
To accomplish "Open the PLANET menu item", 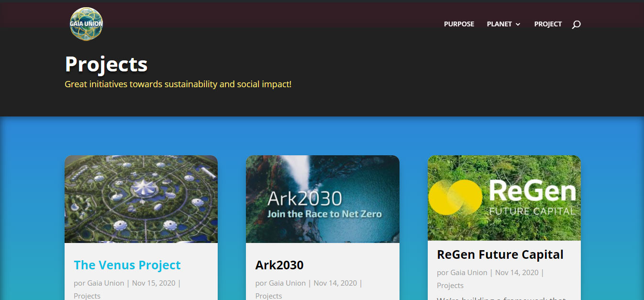I will [500, 24].
